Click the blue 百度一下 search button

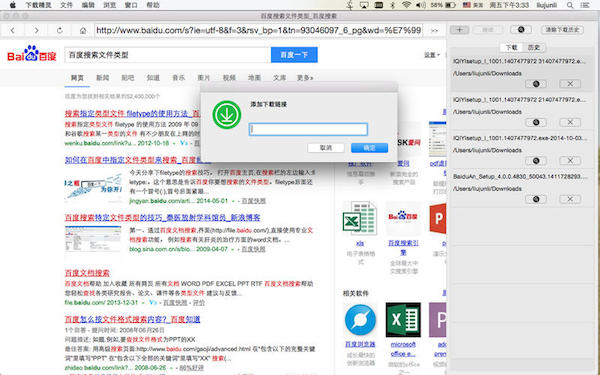[294, 55]
